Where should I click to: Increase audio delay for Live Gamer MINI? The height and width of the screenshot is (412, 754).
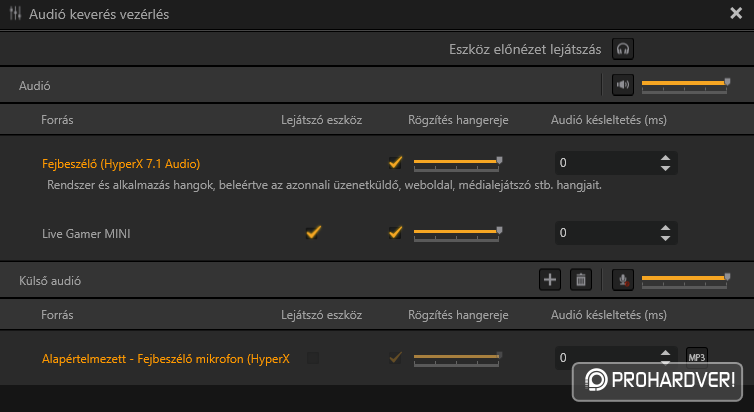coord(666,228)
